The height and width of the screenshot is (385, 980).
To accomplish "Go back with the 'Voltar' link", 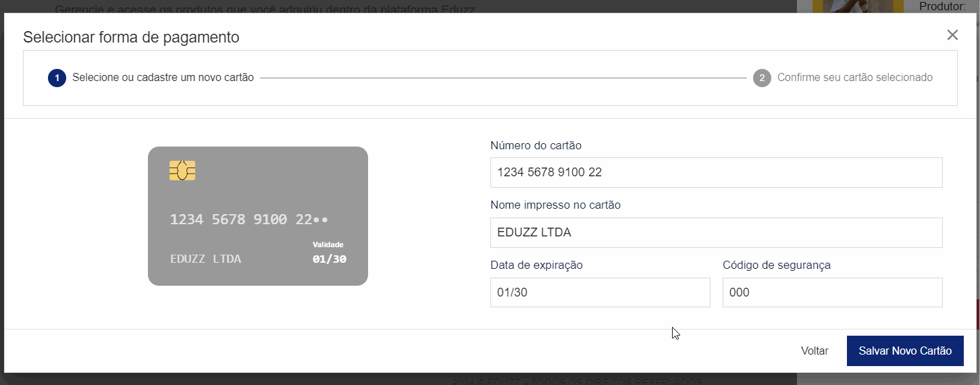I will [x=815, y=351].
